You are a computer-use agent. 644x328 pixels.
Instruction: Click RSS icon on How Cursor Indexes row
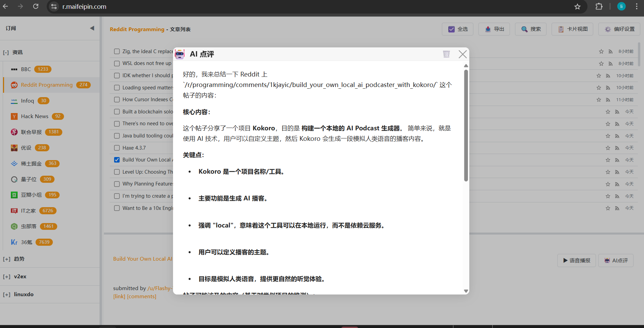(x=608, y=100)
